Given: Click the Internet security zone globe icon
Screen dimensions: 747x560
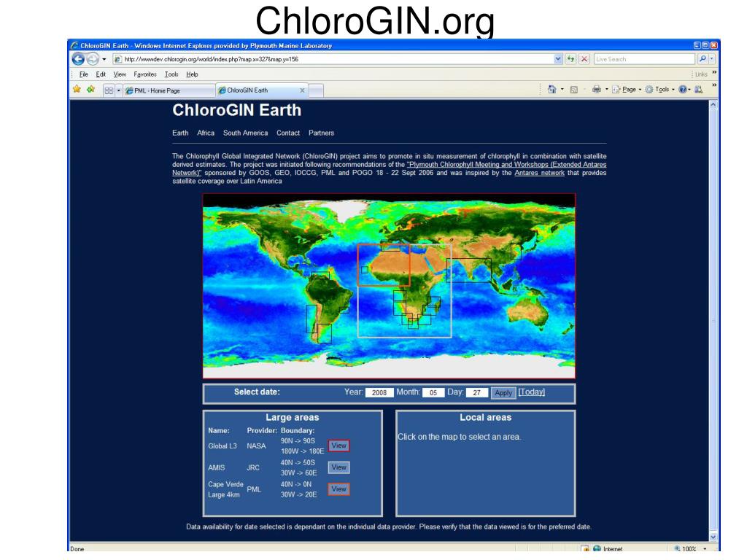Looking at the screenshot, I should (597, 548).
